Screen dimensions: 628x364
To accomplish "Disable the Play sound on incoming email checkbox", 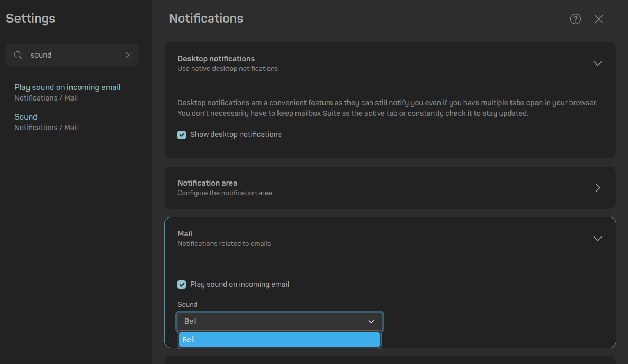I will (x=182, y=285).
